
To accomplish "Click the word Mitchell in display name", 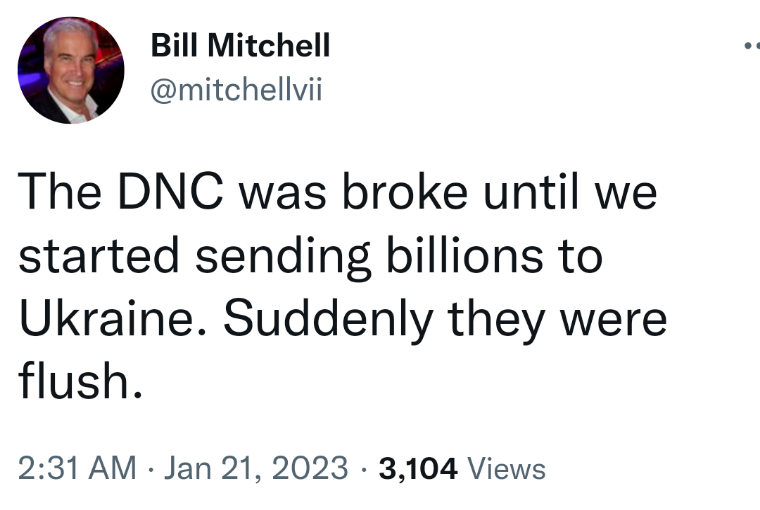I will pos(269,46).
